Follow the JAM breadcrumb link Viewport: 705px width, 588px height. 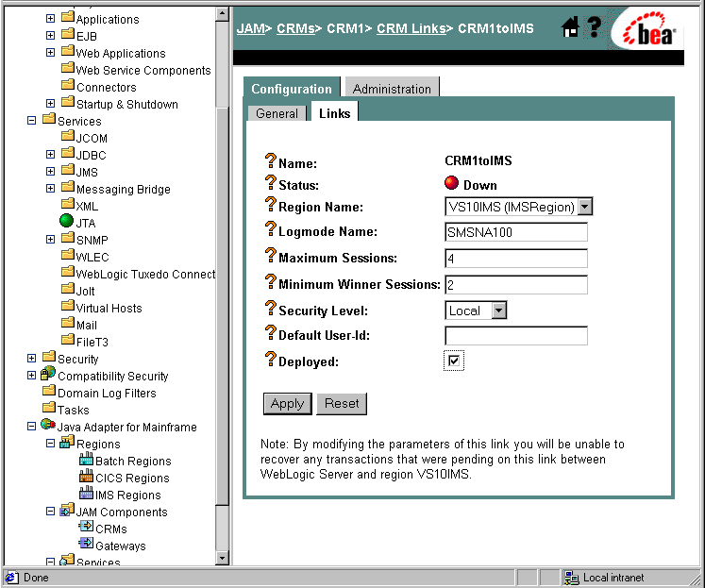click(251, 28)
